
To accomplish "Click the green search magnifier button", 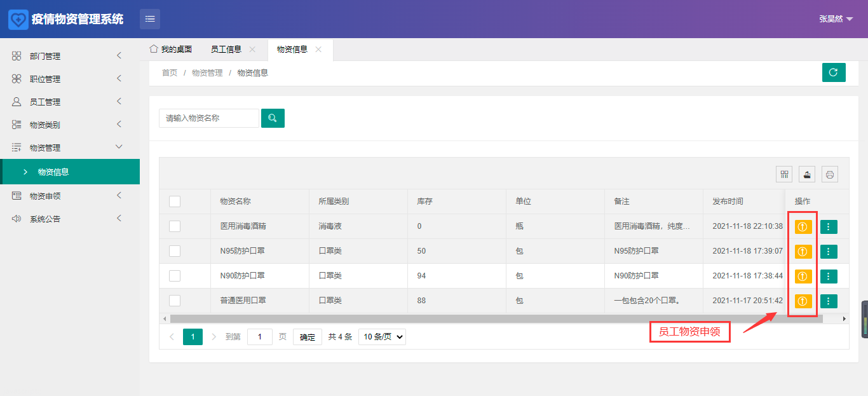I will [x=273, y=118].
